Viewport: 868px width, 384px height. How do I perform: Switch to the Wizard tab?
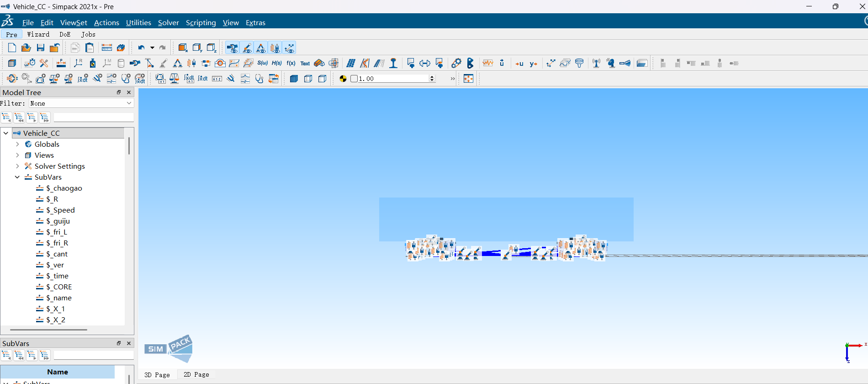click(38, 34)
